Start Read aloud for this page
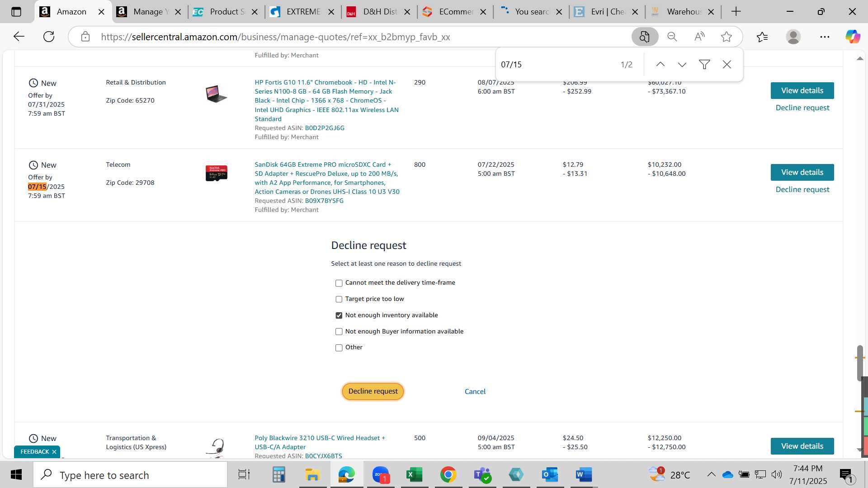Screen dimensions: 868x488 699,37
